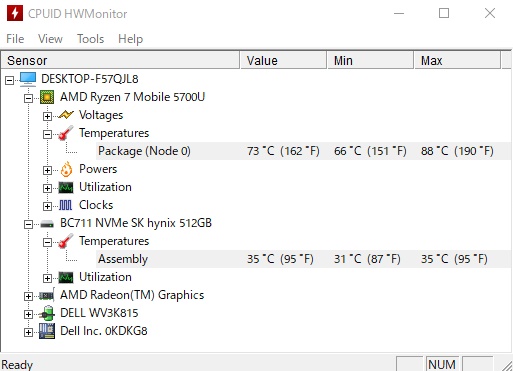
Task: Click the DESKTOP-F57QJL8 computer monitor icon
Action: click(x=28, y=79)
